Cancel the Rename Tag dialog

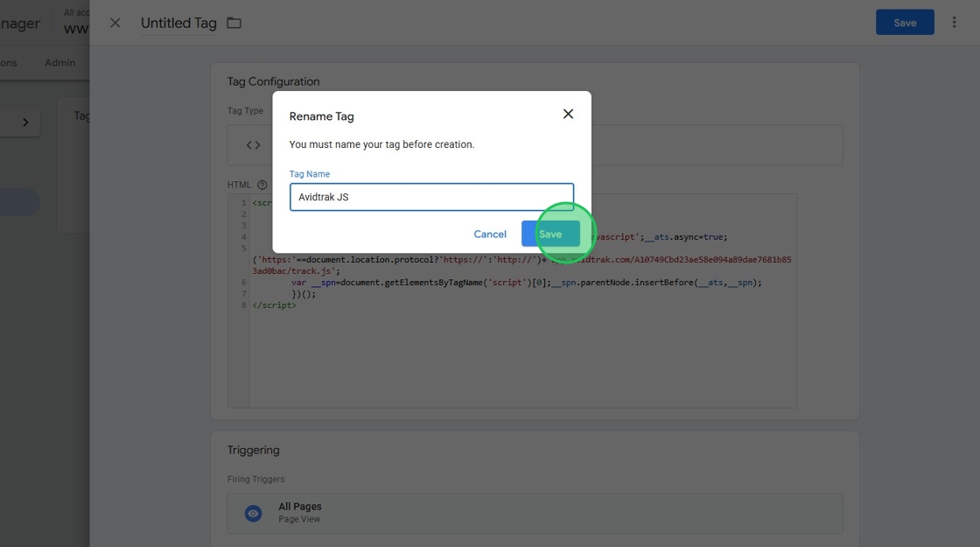pyautogui.click(x=490, y=234)
